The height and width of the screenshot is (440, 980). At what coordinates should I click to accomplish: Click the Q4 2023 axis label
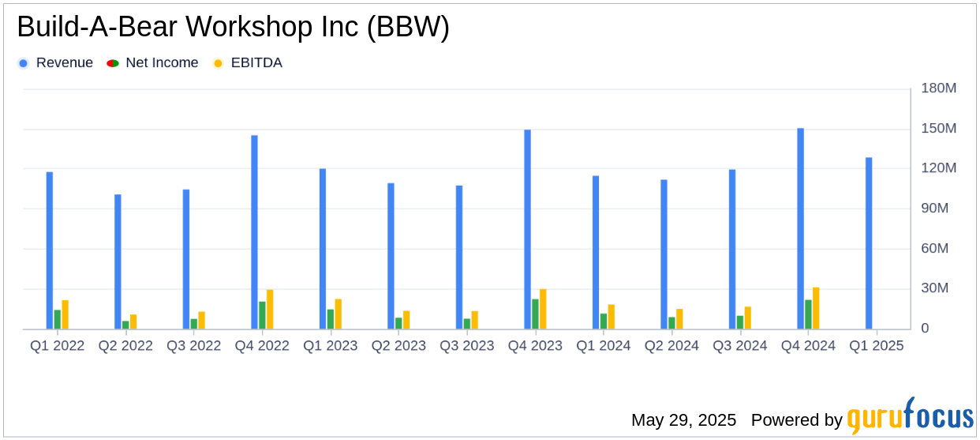[x=535, y=346]
